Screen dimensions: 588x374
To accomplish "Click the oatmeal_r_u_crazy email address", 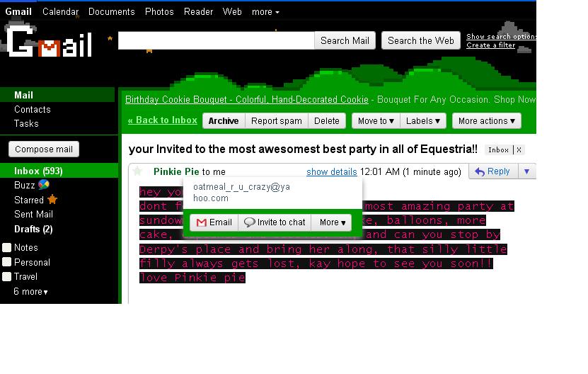I will 241,192.
